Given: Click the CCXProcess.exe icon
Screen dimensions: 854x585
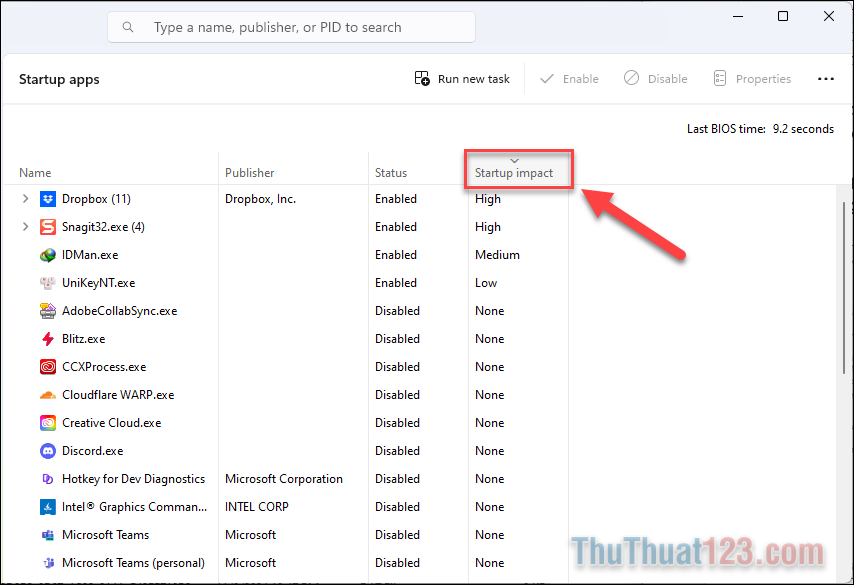Looking at the screenshot, I should click(x=48, y=367).
